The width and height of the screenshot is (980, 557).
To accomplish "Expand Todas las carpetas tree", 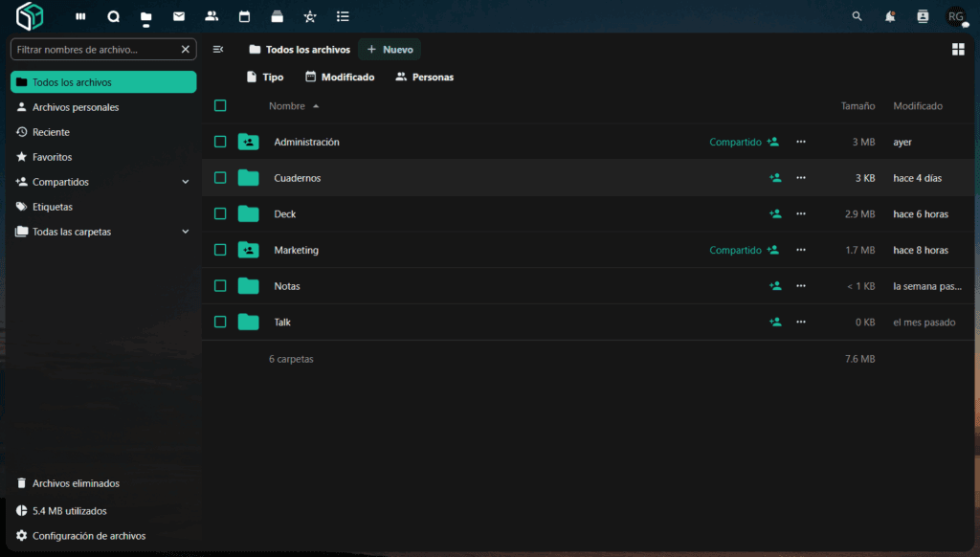I will pos(186,232).
